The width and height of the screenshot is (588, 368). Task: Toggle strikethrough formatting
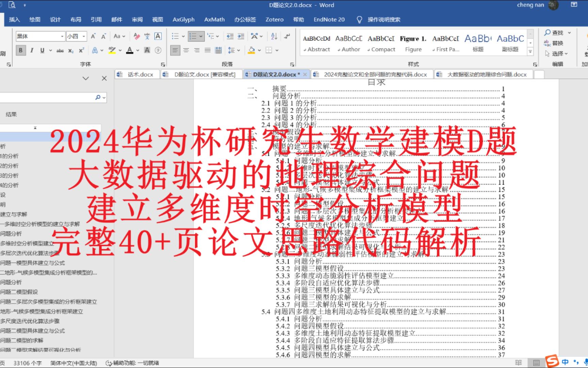60,50
